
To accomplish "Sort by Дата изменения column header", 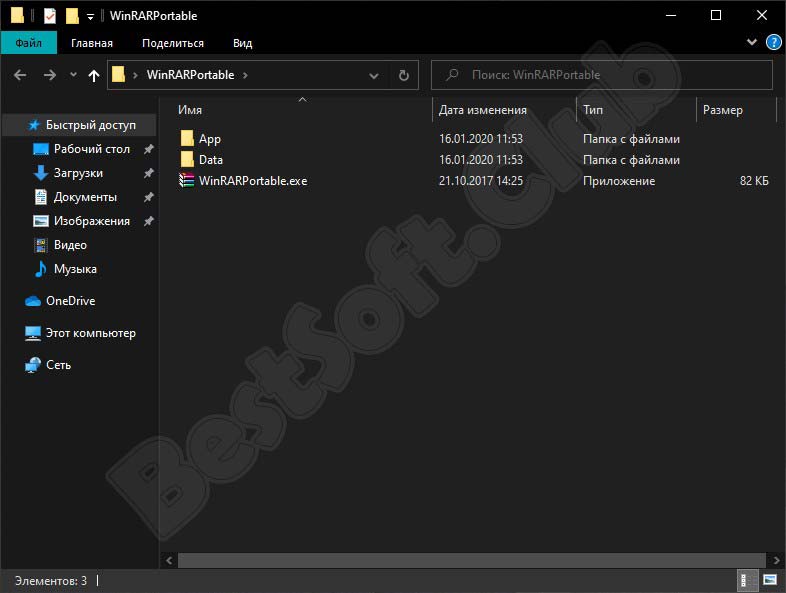I will [x=483, y=110].
